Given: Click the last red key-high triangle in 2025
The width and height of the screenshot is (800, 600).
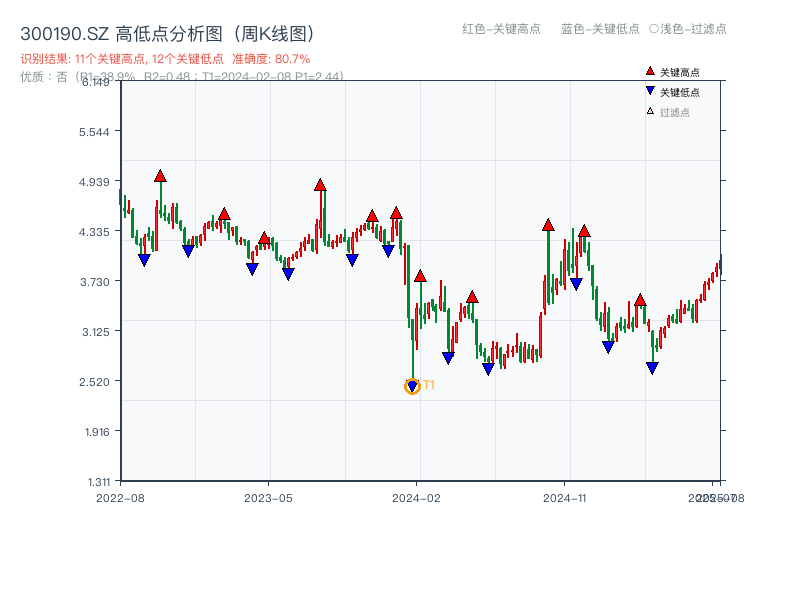Looking at the screenshot, I should coord(640,300).
